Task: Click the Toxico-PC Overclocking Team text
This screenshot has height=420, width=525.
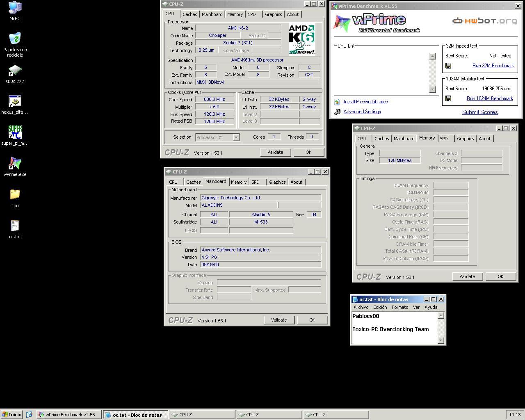Action: pyautogui.click(x=390, y=329)
